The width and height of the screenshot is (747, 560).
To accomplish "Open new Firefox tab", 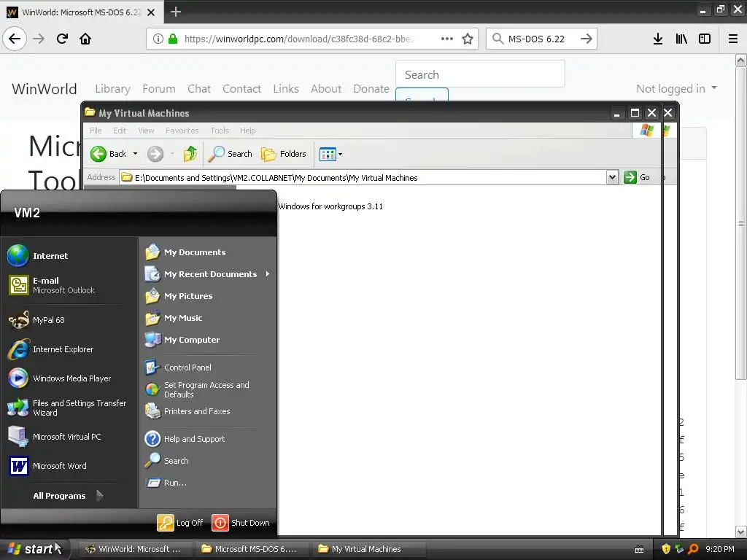I will (176, 12).
